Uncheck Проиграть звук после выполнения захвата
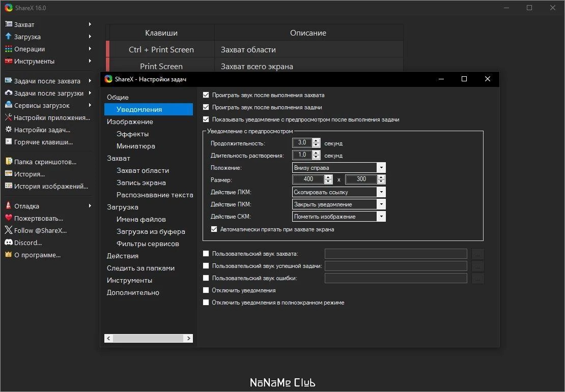565x392 pixels. click(x=206, y=95)
